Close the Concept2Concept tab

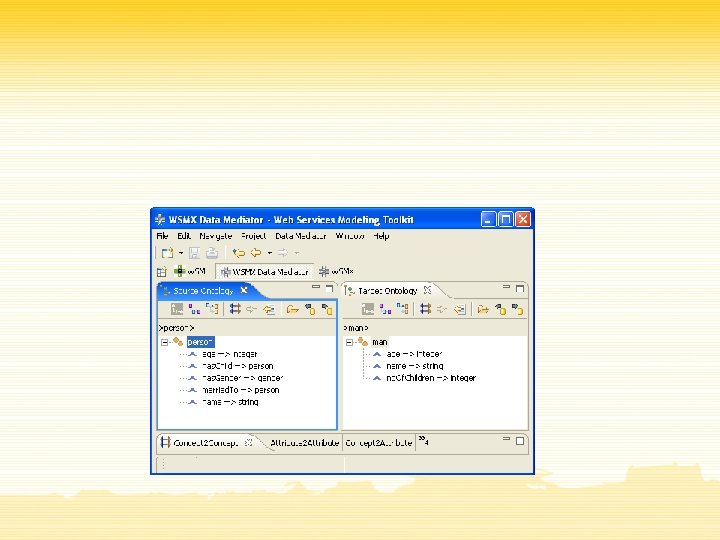[x=248, y=442]
